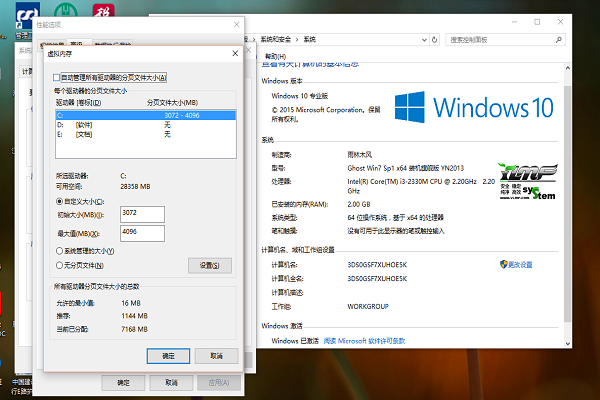Close the System control panel window

[x=560, y=22]
